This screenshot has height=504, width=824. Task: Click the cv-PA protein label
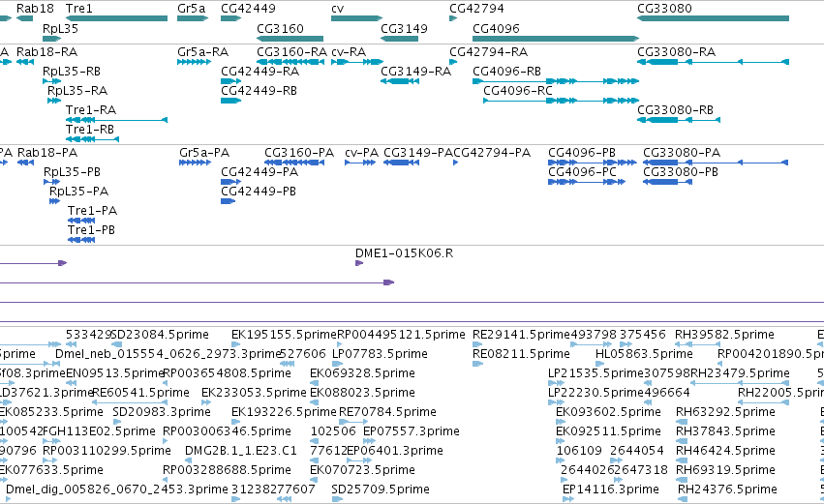[361, 153]
